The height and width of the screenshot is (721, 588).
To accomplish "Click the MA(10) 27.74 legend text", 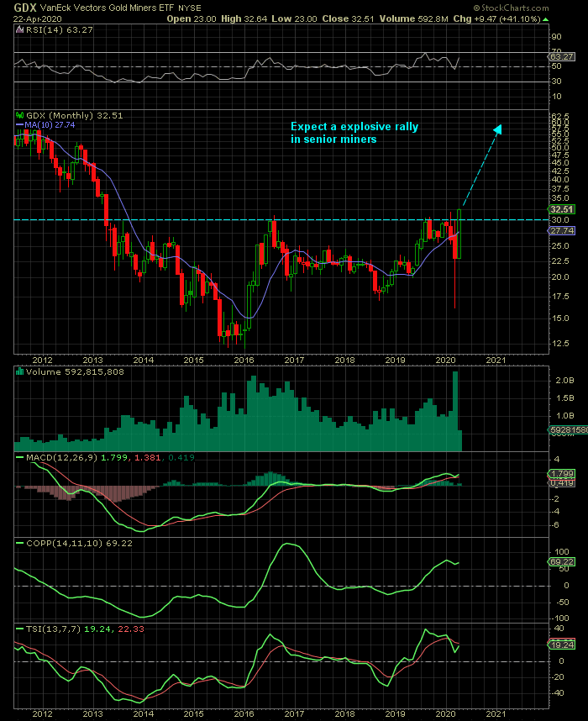I will click(50, 124).
